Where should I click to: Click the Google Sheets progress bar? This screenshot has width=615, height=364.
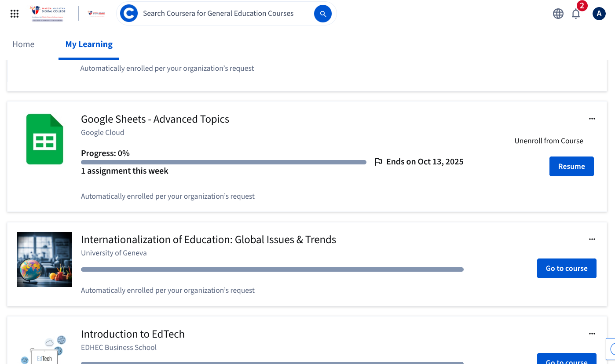click(223, 162)
